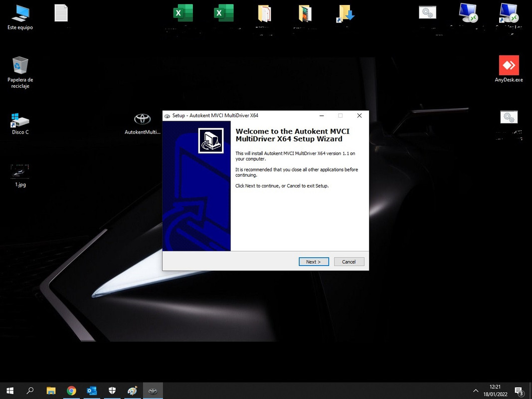
Task: Select the AutokentMulti Toyota desktop icon
Action: pos(143,124)
